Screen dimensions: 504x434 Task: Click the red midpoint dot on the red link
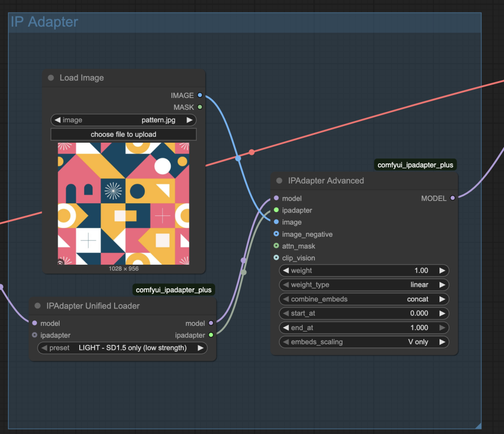pos(252,152)
